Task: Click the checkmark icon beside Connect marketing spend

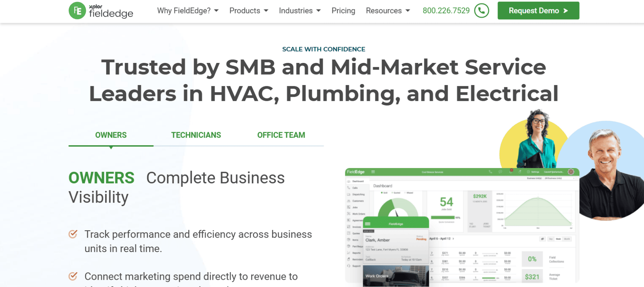Action: pos(73,276)
